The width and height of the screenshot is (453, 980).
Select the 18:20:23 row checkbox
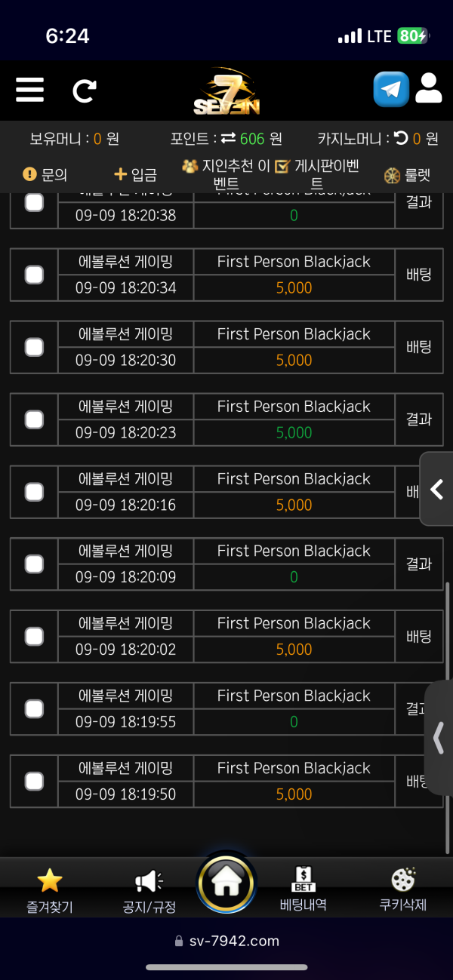[x=34, y=419]
